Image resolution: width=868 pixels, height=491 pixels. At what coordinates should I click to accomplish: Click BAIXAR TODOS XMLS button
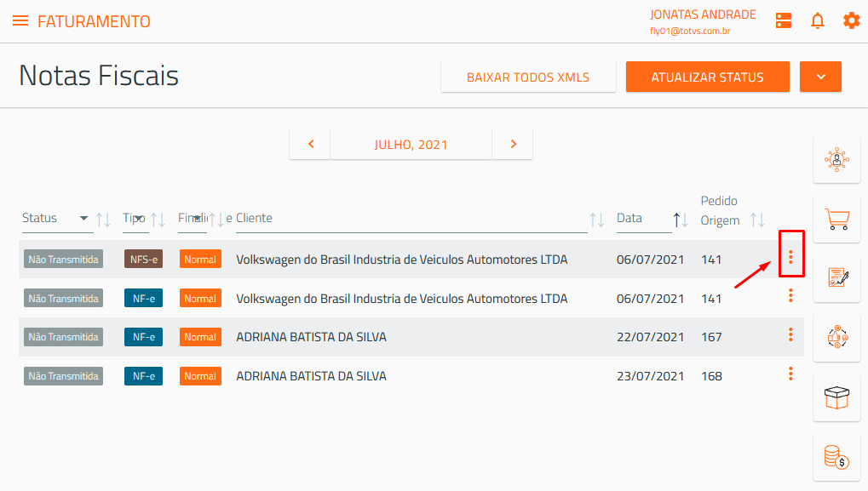pos(528,77)
